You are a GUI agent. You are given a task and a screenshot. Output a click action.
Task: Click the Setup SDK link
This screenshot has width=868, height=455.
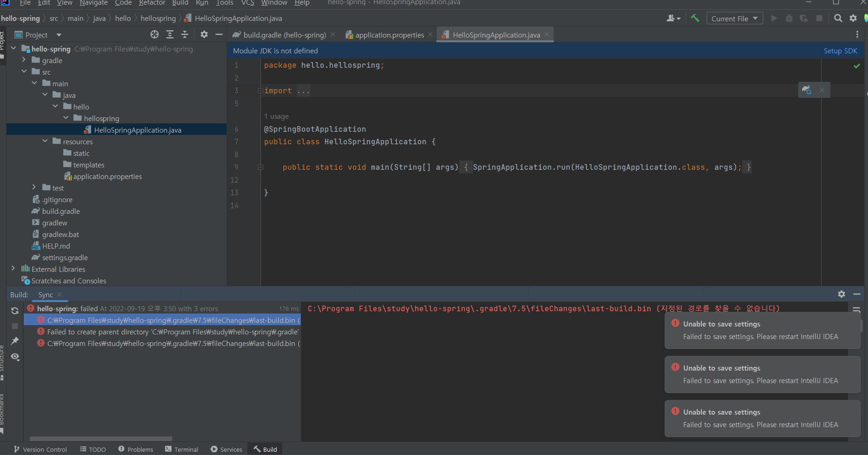click(x=840, y=51)
